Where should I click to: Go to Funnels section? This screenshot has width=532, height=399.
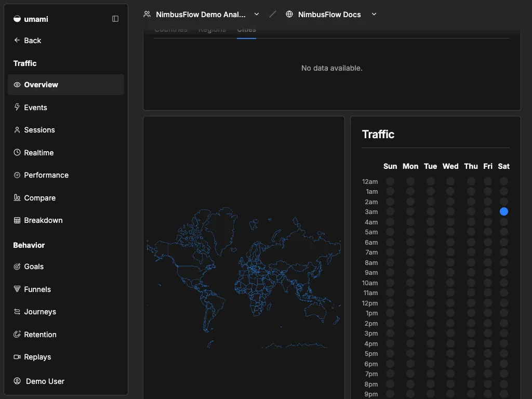(66, 289)
